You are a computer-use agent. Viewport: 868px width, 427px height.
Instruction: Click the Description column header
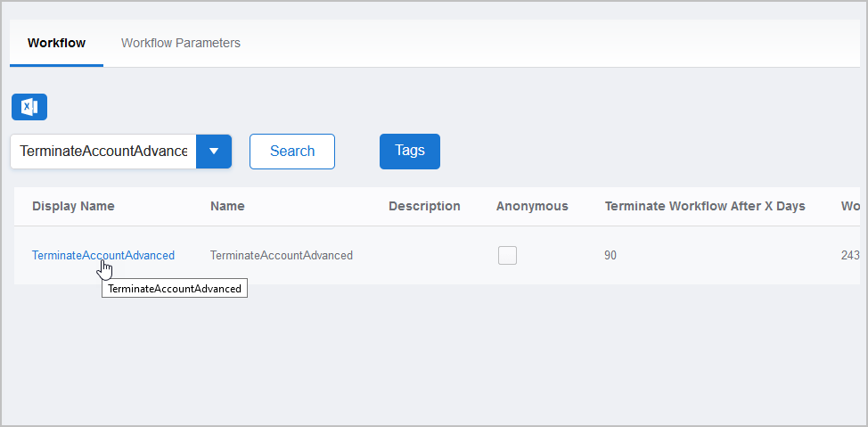(424, 206)
